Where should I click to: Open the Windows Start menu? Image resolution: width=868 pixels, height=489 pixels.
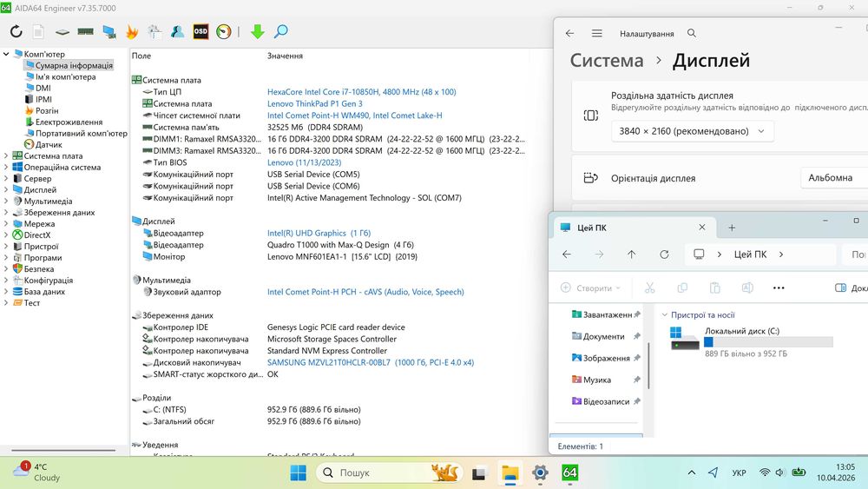pos(299,473)
